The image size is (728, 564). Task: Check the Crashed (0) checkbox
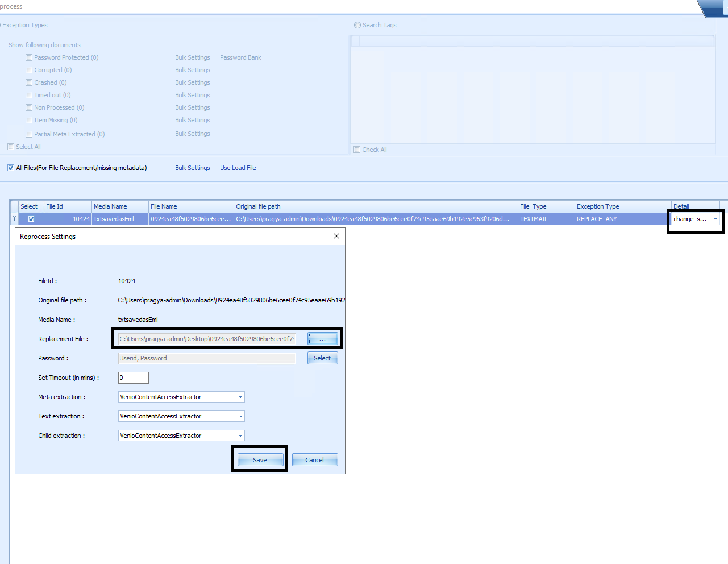[29, 82]
